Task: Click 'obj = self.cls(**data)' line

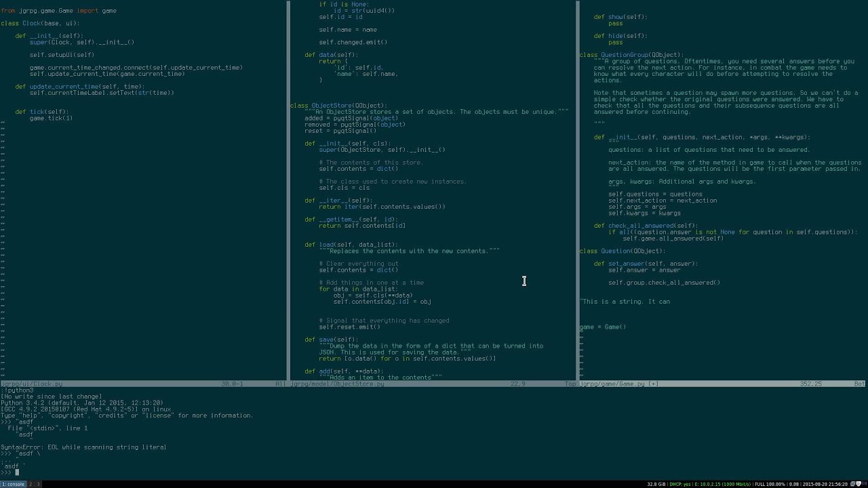Action: [x=373, y=296]
